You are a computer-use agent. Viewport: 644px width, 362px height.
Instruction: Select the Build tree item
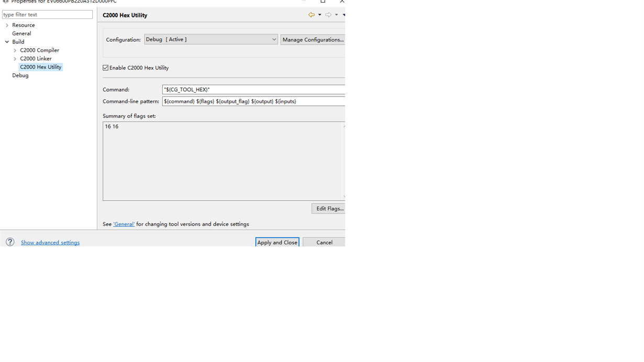(18, 42)
